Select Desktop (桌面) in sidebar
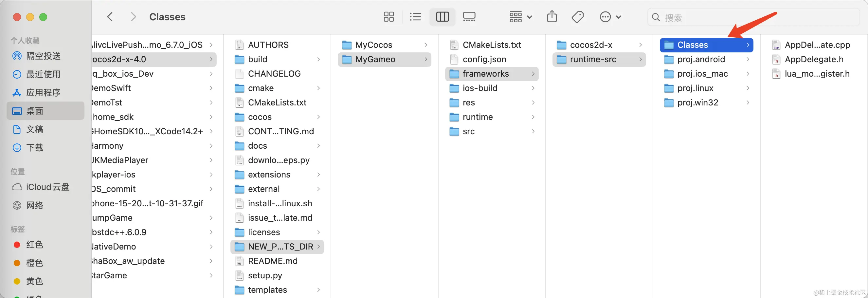The height and width of the screenshot is (298, 868). [x=45, y=111]
